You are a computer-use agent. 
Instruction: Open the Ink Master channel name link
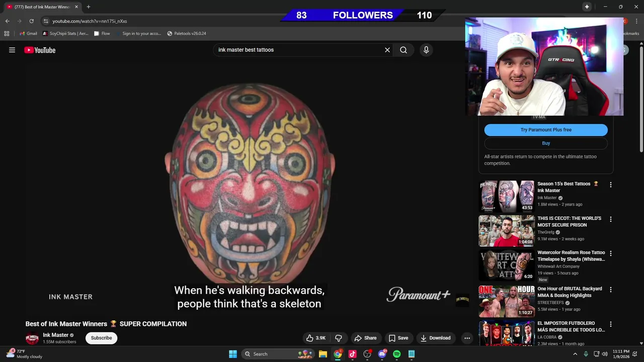[x=55, y=335]
